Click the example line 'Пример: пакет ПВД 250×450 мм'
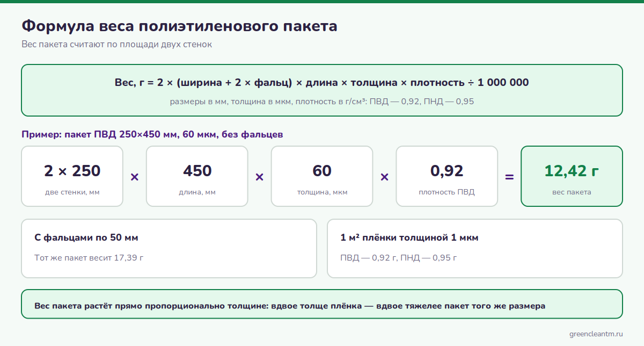 coord(152,134)
